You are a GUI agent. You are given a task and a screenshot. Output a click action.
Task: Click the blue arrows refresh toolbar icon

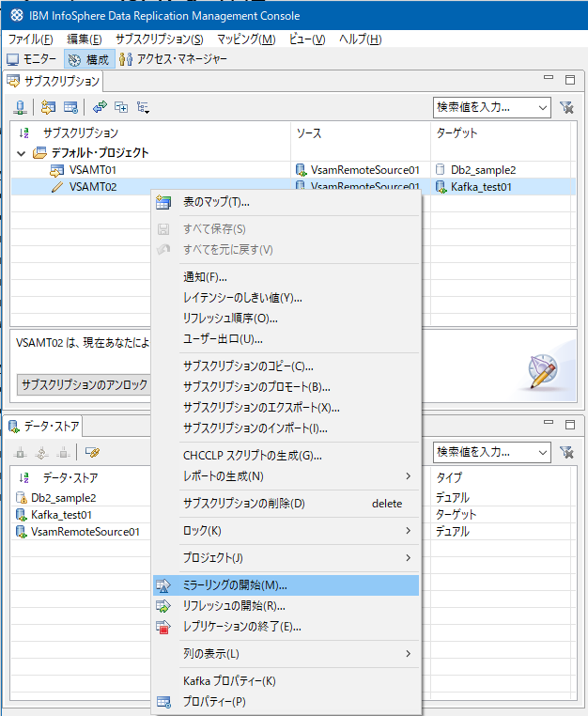100,107
